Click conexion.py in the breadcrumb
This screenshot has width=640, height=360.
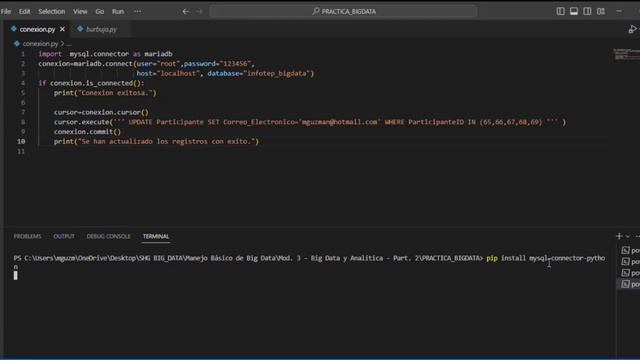[x=40, y=44]
